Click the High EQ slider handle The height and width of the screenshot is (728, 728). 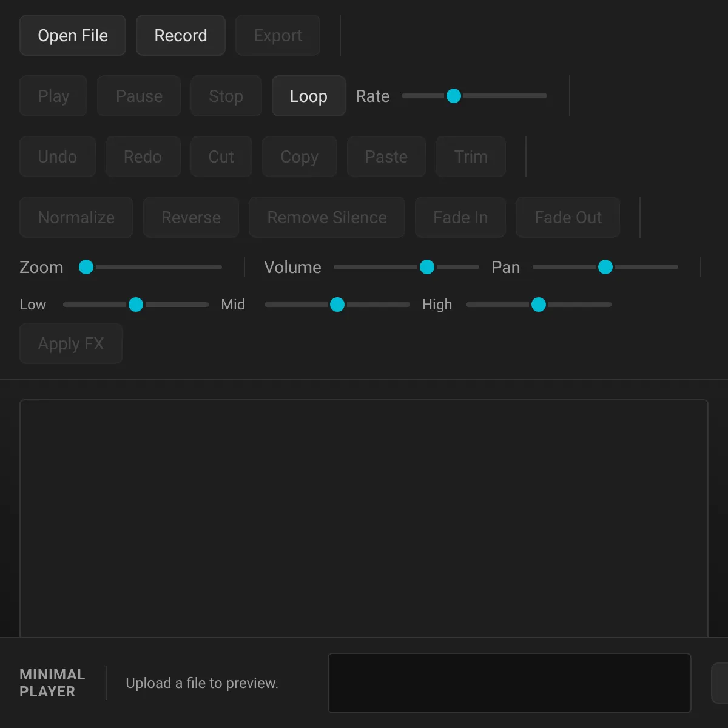point(539,305)
